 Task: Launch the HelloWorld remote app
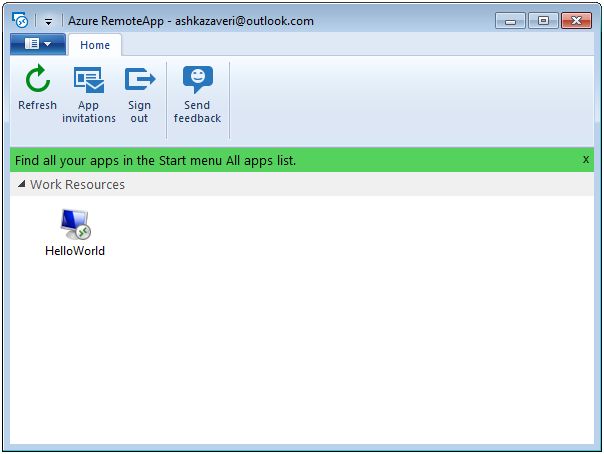click(x=75, y=233)
